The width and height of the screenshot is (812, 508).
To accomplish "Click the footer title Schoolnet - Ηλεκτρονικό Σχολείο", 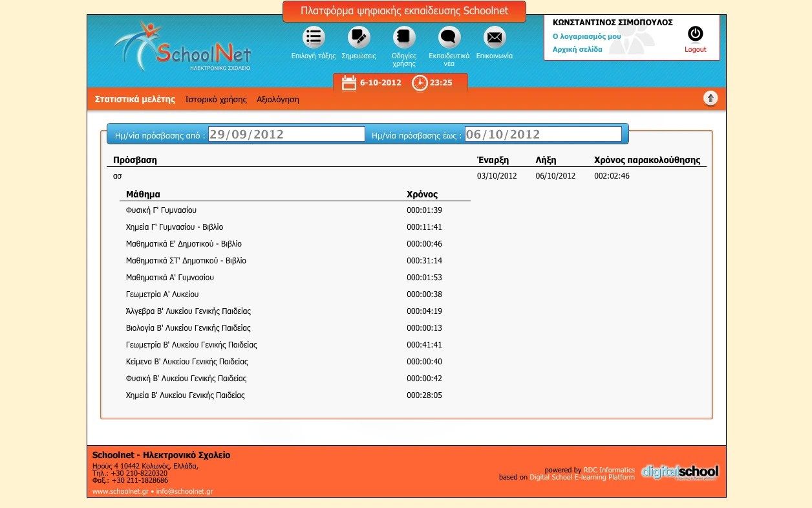I will click(x=161, y=456).
